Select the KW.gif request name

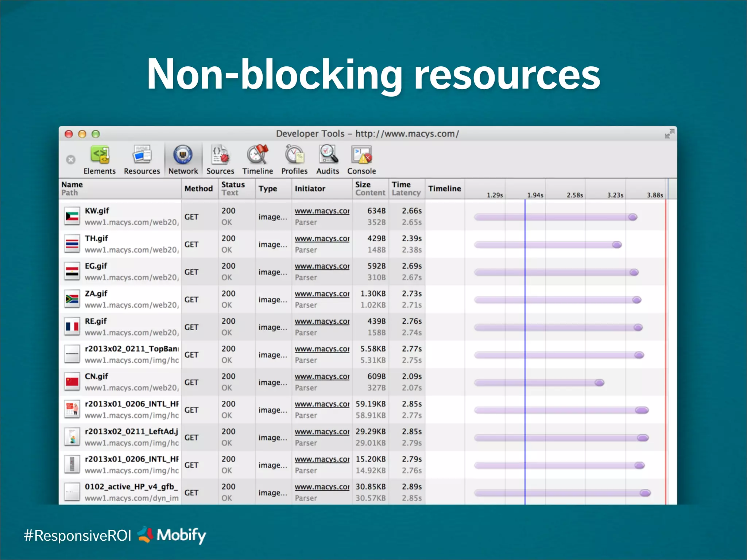tap(97, 211)
